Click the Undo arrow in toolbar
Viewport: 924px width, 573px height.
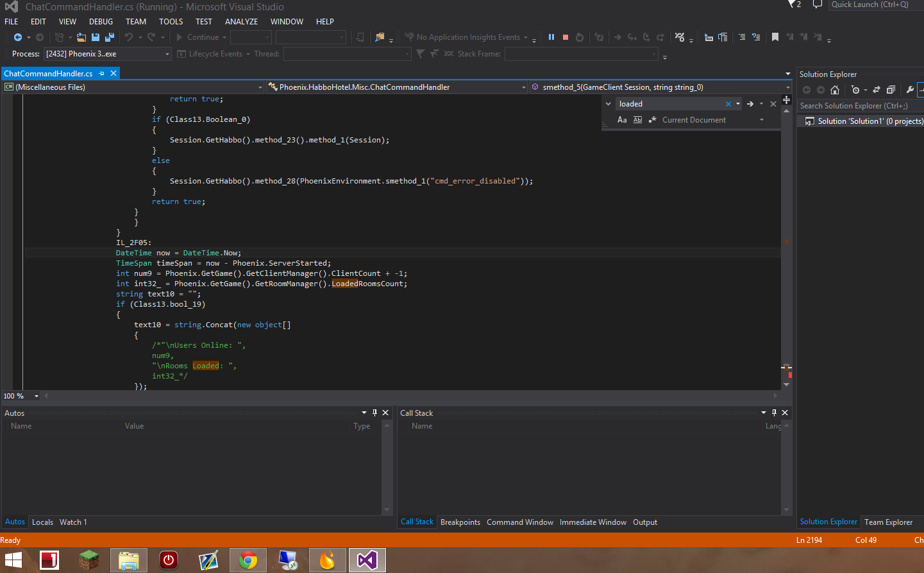tap(129, 37)
